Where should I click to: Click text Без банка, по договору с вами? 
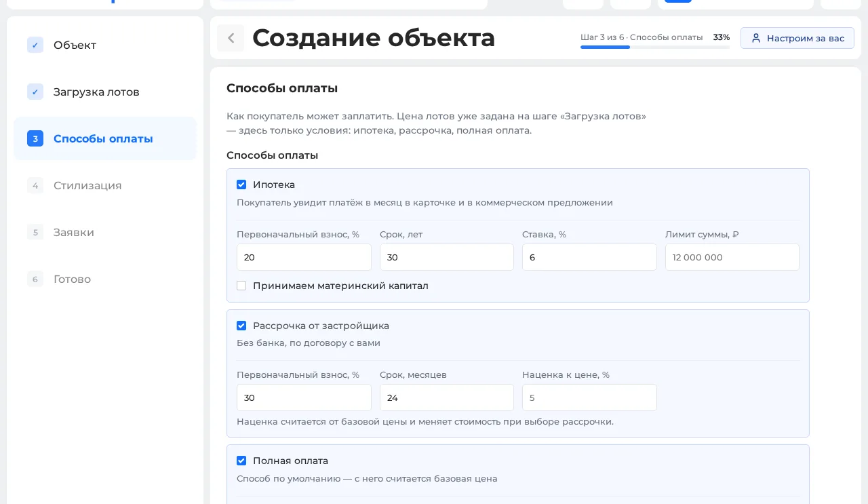tap(309, 343)
